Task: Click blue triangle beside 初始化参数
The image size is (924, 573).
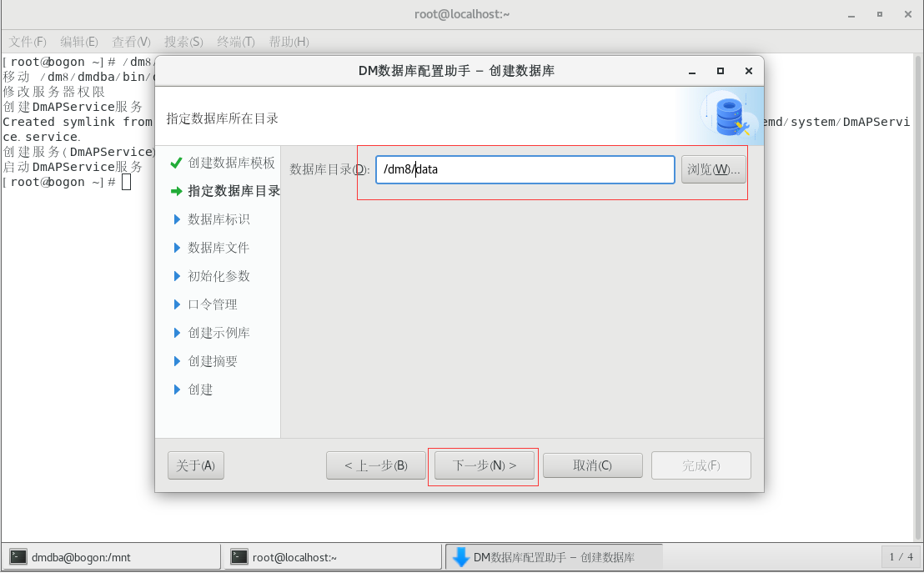Action: pyautogui.click(x=177, y=276)
